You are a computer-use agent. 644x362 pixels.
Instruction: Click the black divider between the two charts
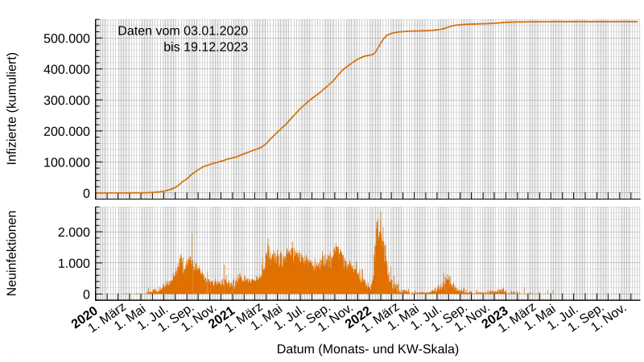click(370, 202)
